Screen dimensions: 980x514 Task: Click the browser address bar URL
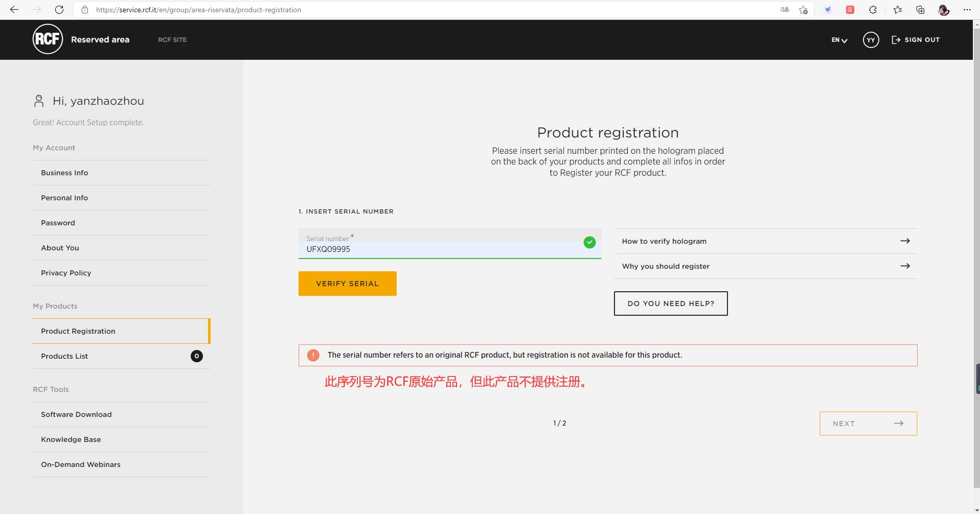pos(198,10)
